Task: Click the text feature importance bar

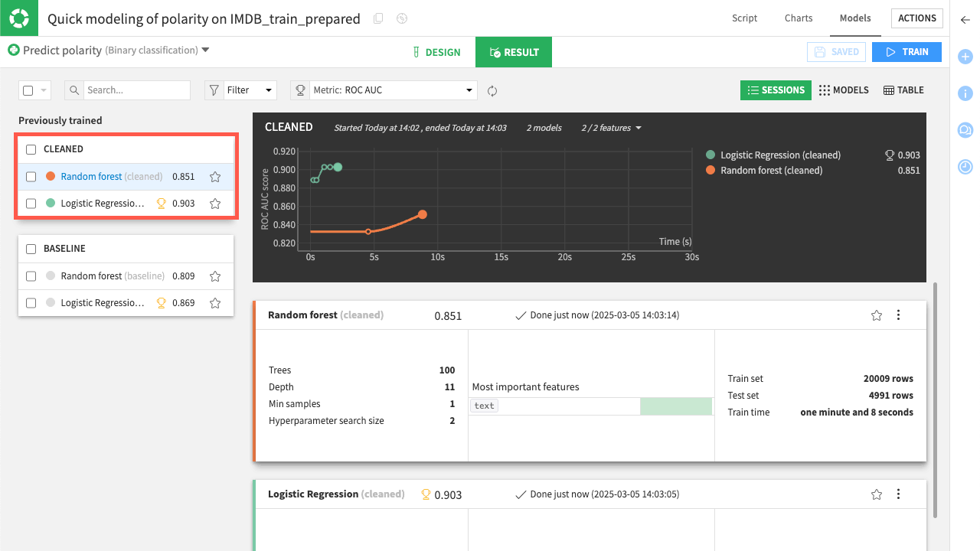Action: pos(676,406)
